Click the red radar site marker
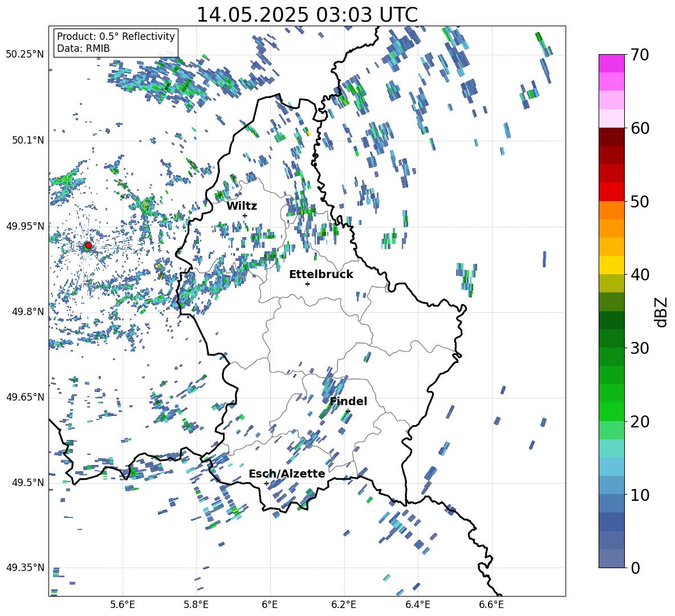This screenshot has height=616, width=675. [88, 246]
